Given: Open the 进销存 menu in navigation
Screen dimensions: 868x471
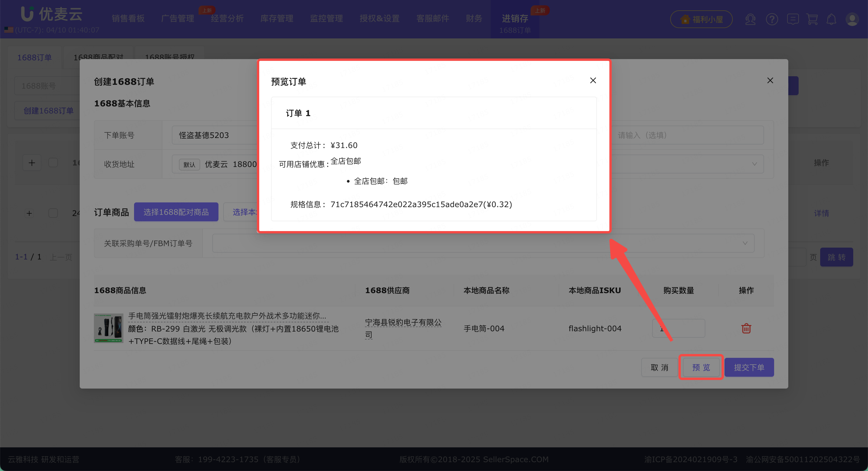Looking at the screenshot, I should coord(515,18).
